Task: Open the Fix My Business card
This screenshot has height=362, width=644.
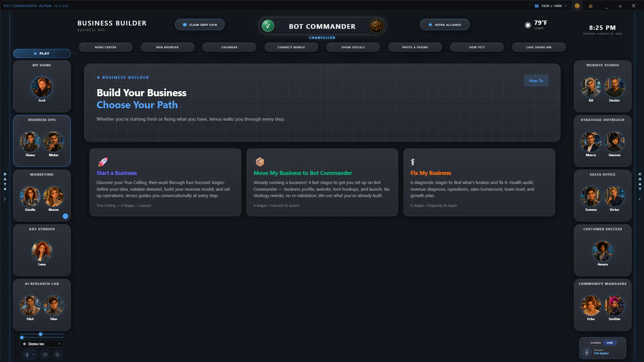Action: coord(479,182)
